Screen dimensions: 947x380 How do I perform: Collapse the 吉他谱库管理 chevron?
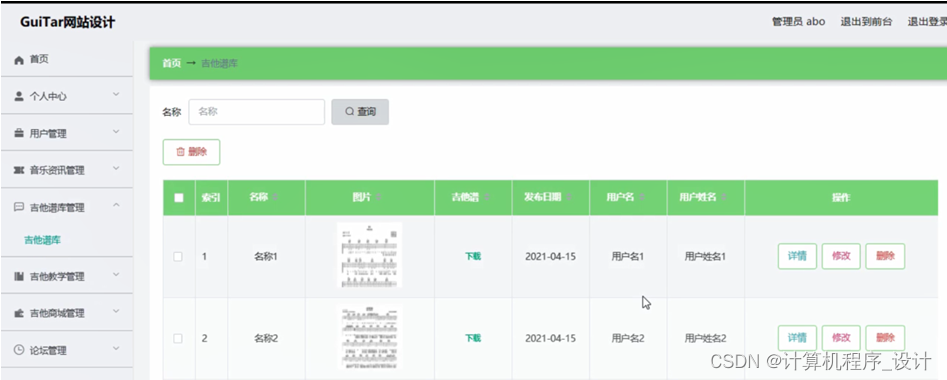point(117,206)
